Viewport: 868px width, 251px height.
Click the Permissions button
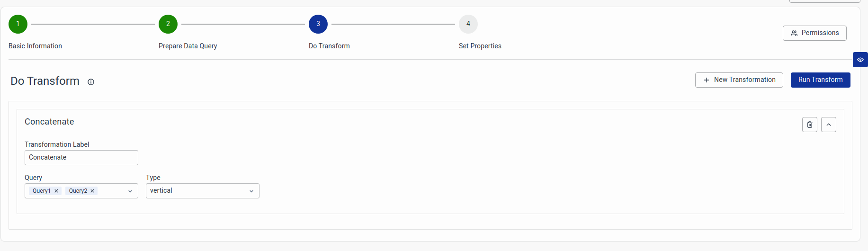coord(814,33)
